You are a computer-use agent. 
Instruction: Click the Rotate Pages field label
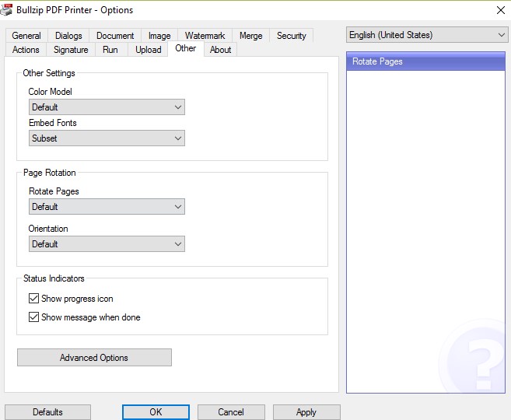click(54, 191)
